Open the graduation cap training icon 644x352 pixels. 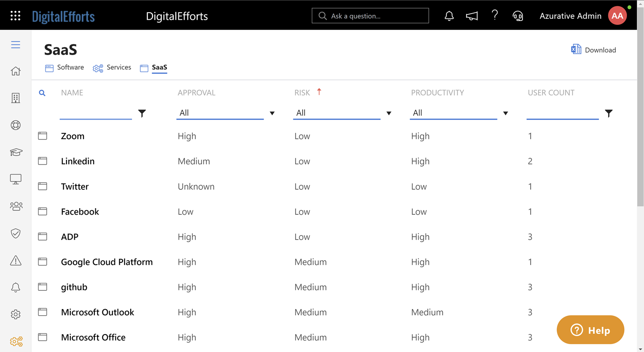16,152
